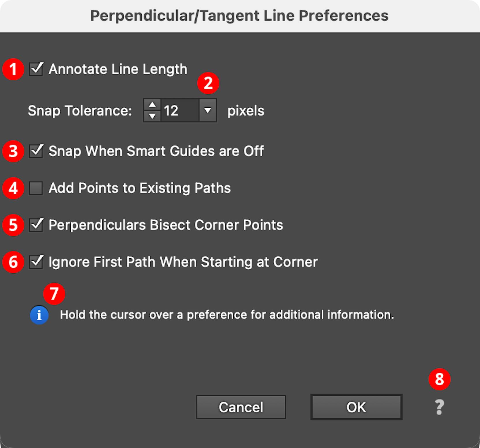480x448 pixels.
Task: Click the red badge numbered 2
Action: point(208,83)
